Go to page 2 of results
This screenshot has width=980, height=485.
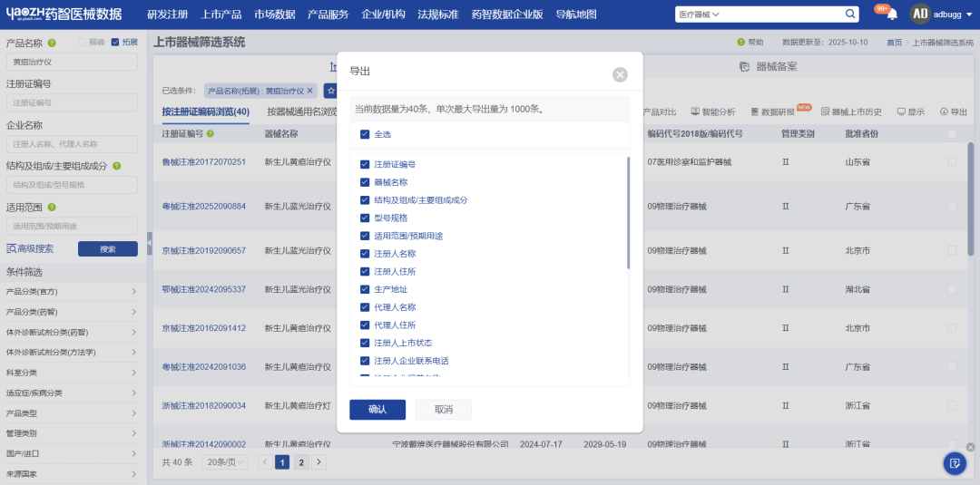coord(301,462)
